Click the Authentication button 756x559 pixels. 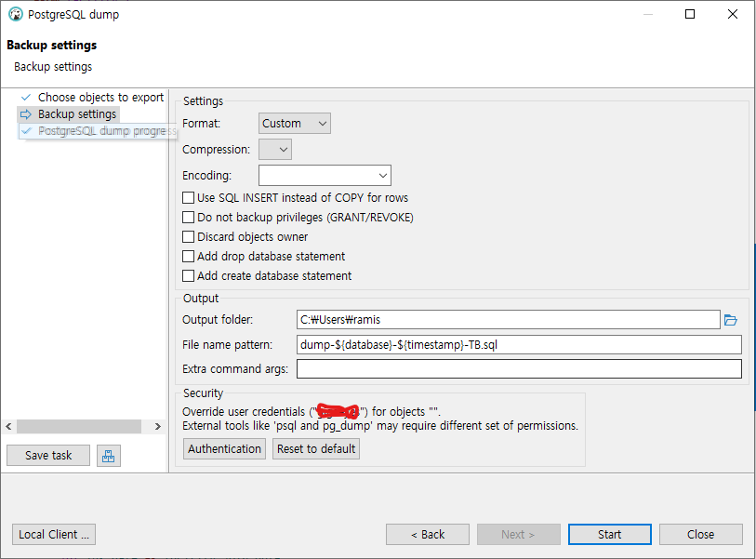pyautogui.click(x=224, y=448)
